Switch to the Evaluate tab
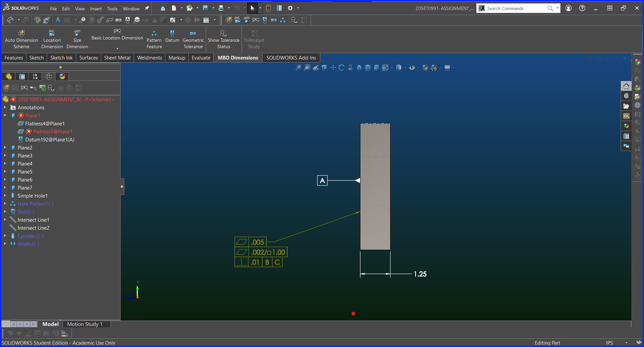Image resolution: width=644 pixels, height=347 pixels. [201, 58]
